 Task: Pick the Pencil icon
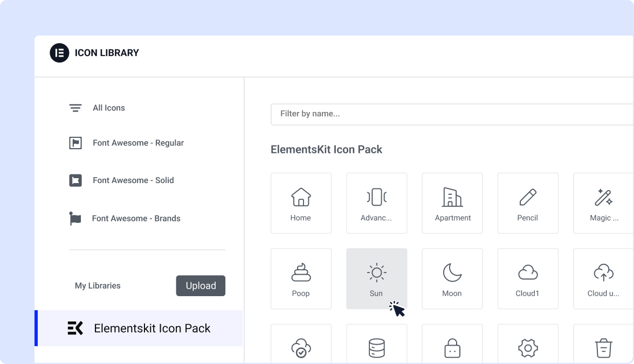[x=528, y=203]
